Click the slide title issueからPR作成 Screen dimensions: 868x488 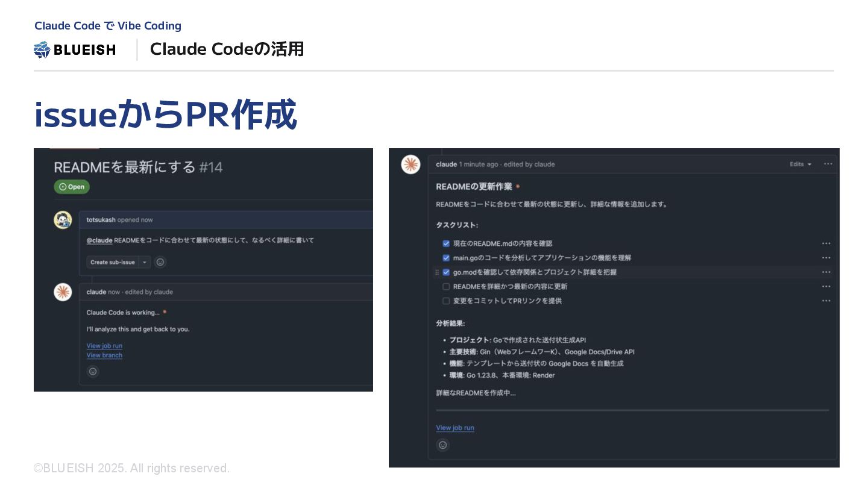point(165,114)
